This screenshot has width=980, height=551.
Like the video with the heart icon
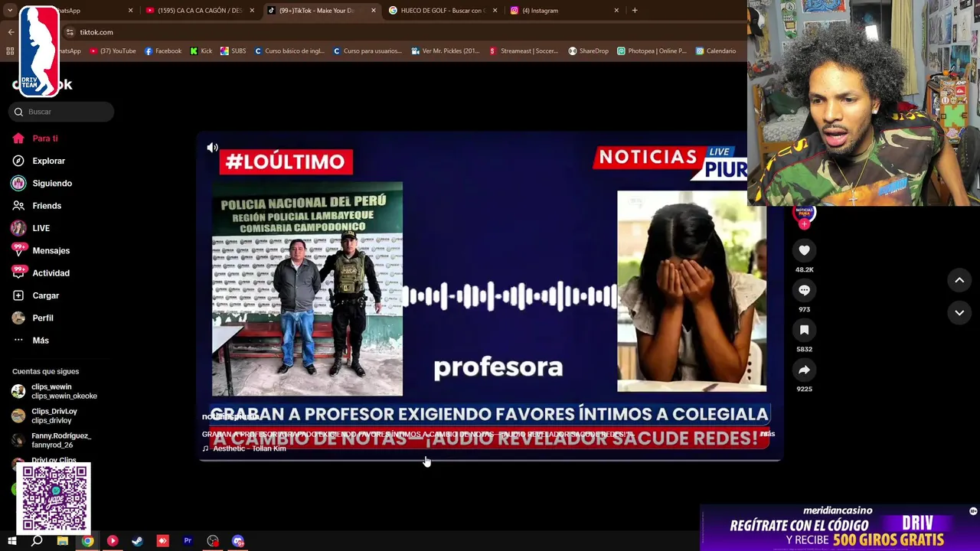click(804, 250)
